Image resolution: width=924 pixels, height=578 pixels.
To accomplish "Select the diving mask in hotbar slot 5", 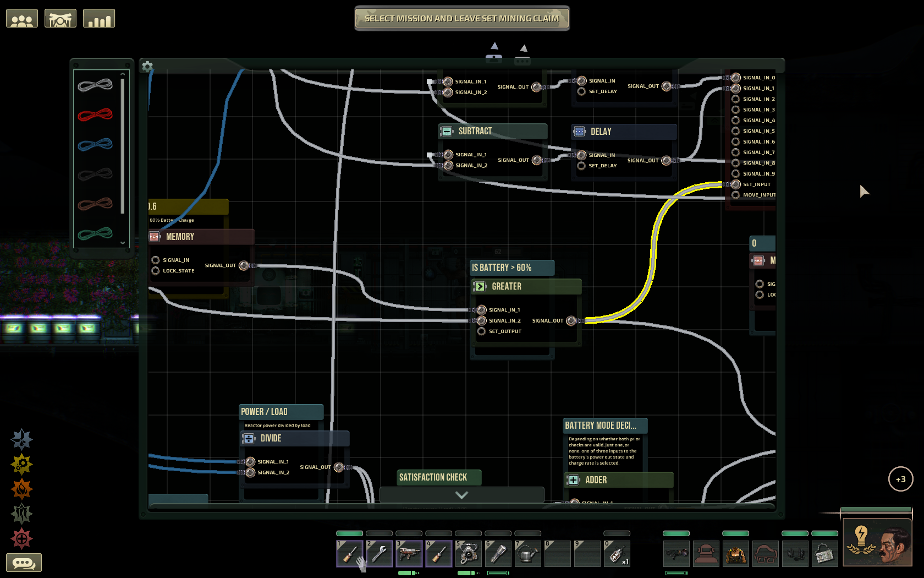I will click(x=469, y=553).
